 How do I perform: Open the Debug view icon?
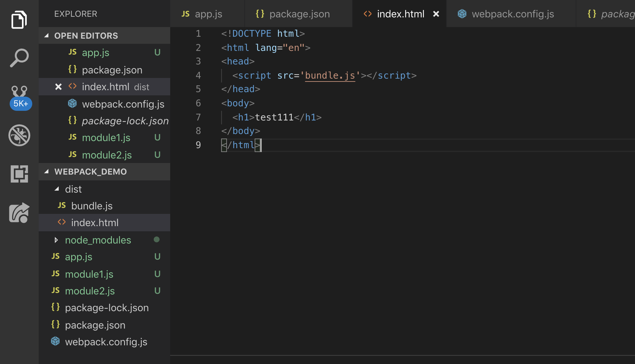pyautogui.click(x=19, y=135)
